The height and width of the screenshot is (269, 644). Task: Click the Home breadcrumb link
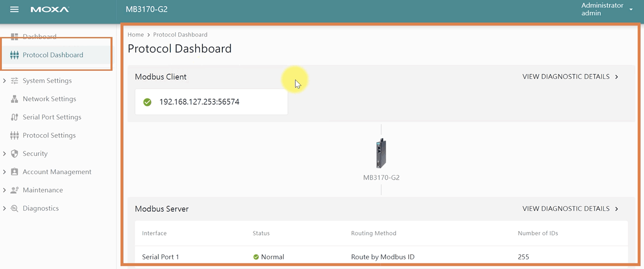click(x=136, y=35)
